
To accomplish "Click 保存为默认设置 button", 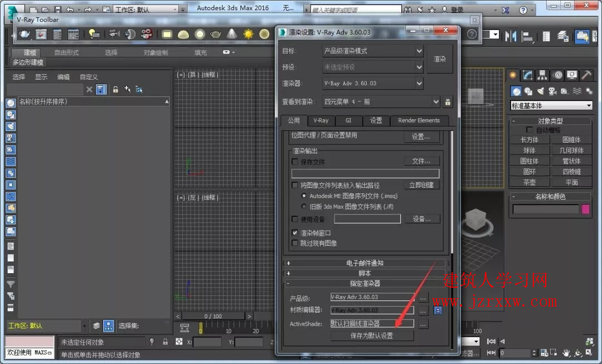I will click(372, 336).
